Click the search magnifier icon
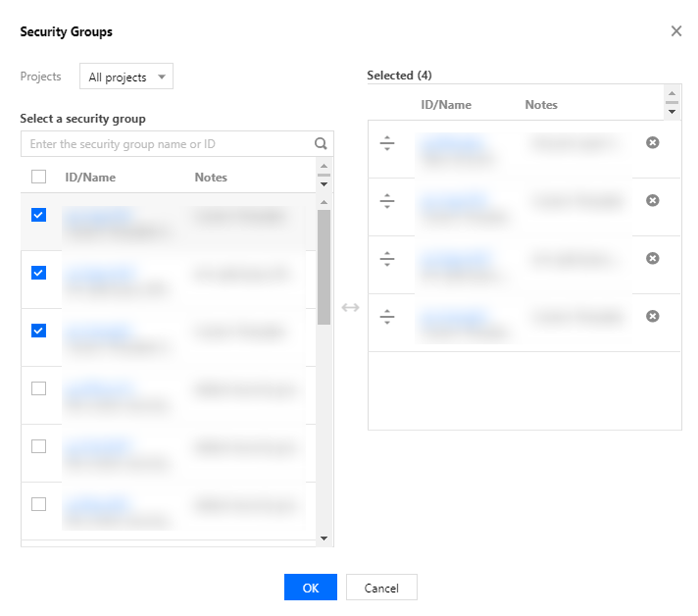This screenshot has width=698, height=616. pos(321,143)
